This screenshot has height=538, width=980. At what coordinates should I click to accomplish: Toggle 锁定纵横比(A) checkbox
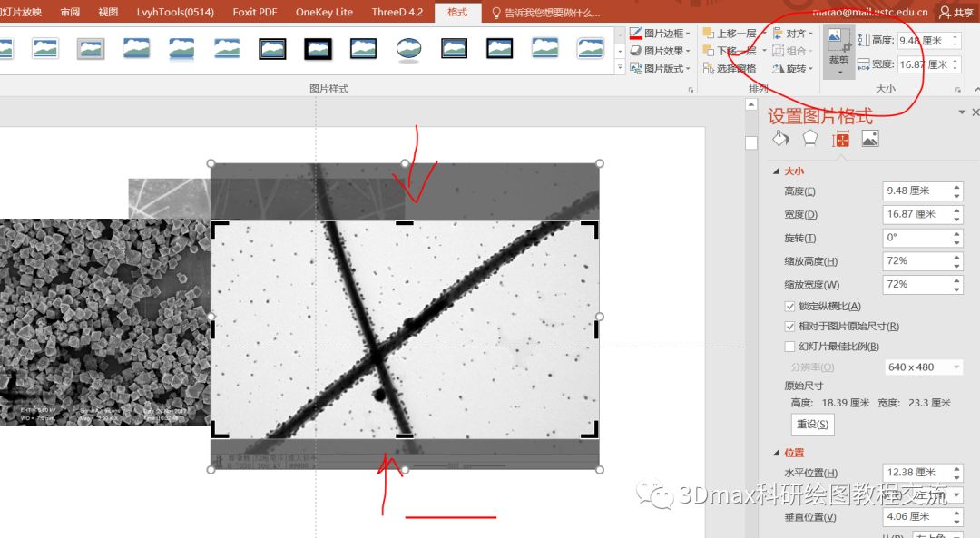coord(789,306)
